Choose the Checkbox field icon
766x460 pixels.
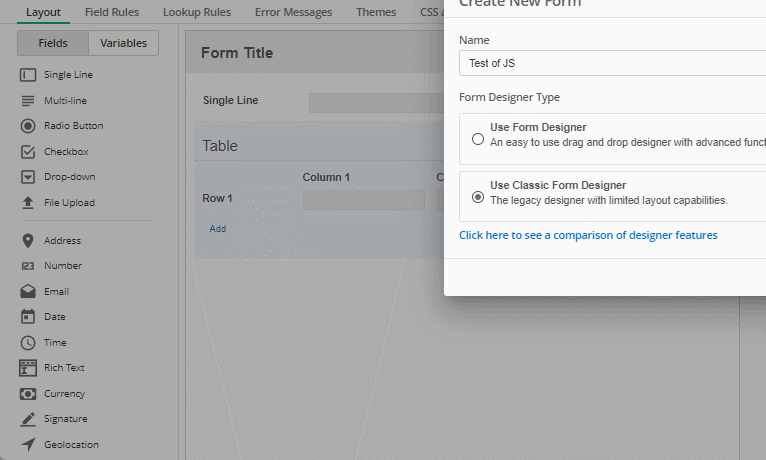[28, 152]
